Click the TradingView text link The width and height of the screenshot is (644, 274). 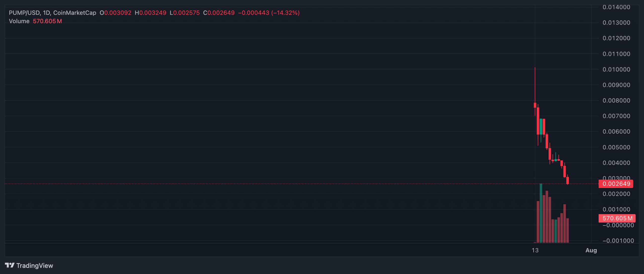(x=34, y=265)
